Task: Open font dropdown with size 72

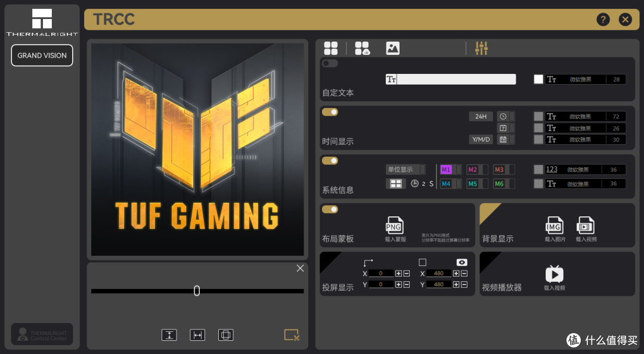Action: click(x=586, y=117)
